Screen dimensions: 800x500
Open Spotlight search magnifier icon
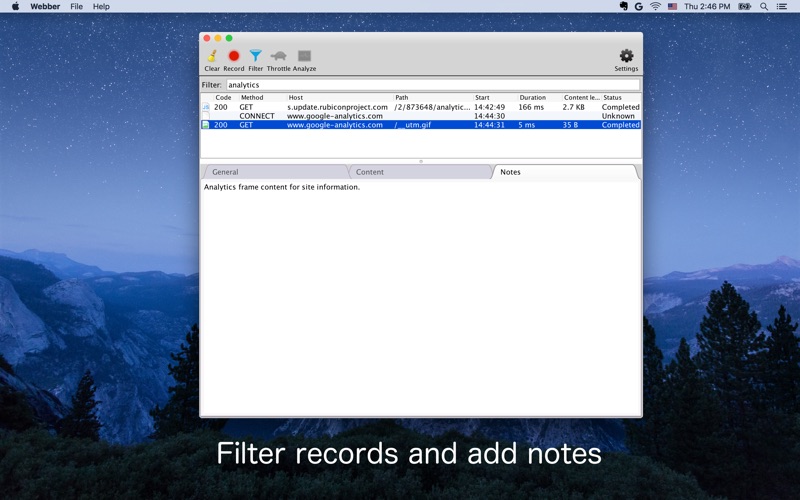764,6
